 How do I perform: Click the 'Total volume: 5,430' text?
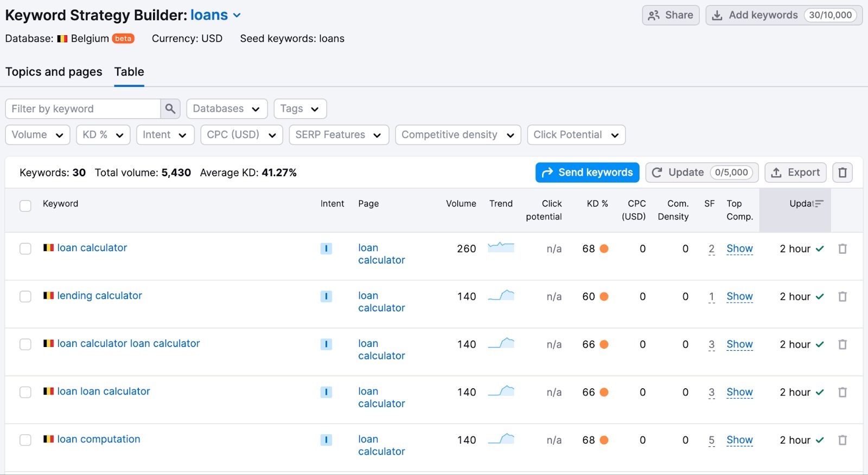click(143, 172)
